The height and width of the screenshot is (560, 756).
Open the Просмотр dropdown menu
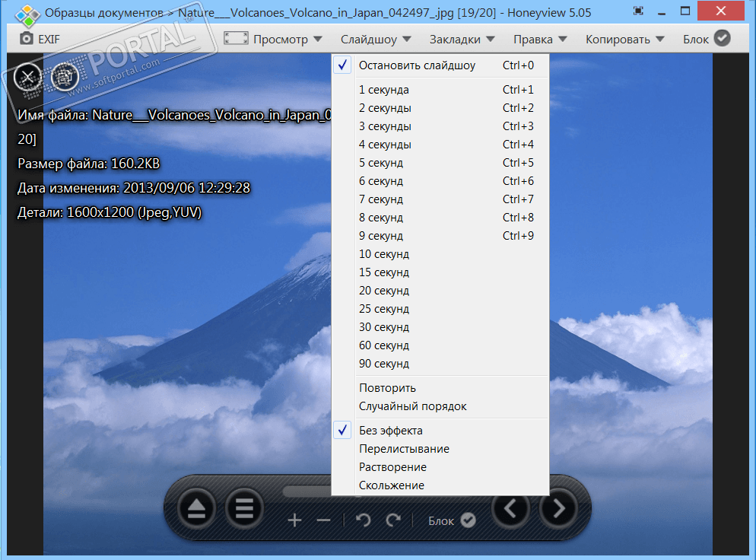click(287, 39)
